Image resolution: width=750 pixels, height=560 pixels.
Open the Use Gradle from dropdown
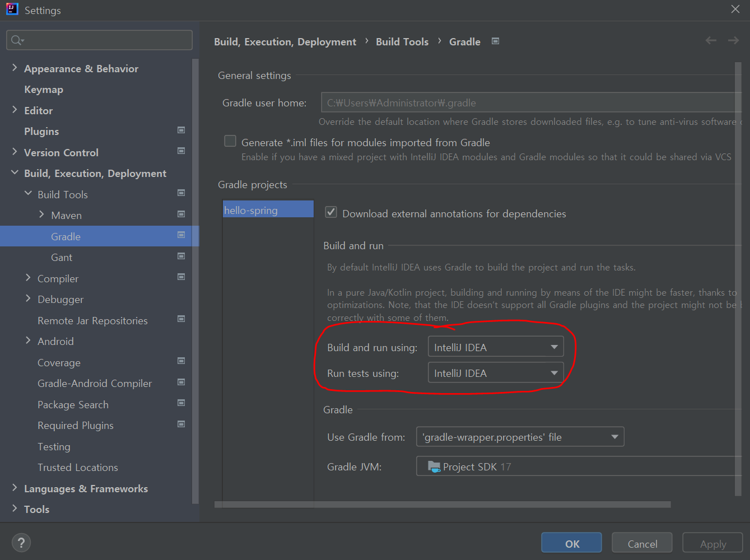[x=520, y=437]
